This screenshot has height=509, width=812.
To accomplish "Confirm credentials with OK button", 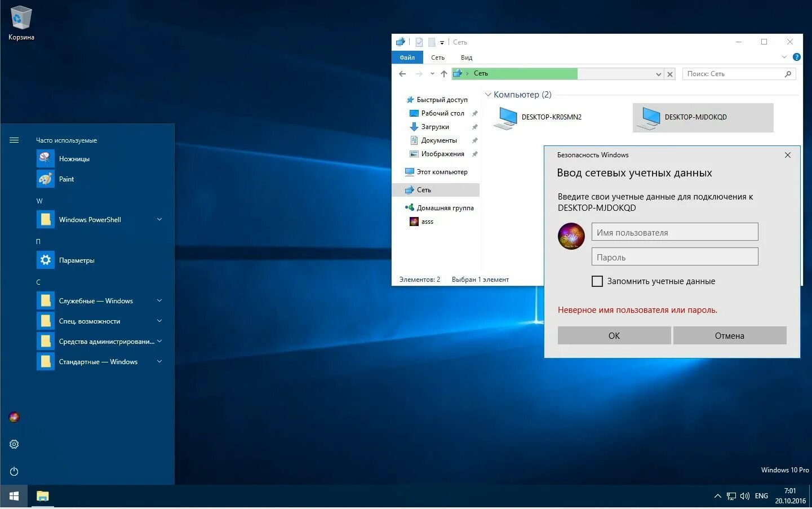I will tap(614, 335).
